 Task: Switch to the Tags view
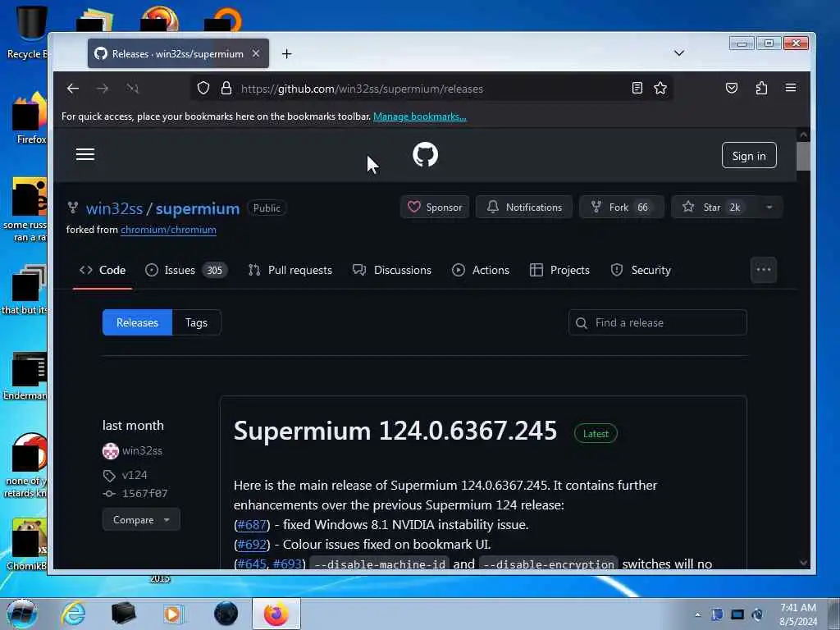(196, 322)
